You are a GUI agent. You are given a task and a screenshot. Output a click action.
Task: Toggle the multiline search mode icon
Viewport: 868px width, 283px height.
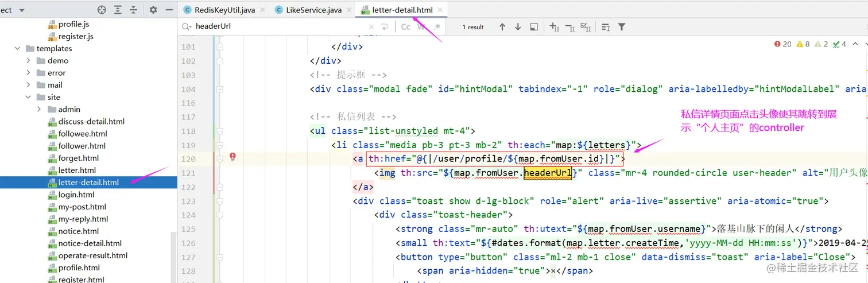tap(606, 27)
